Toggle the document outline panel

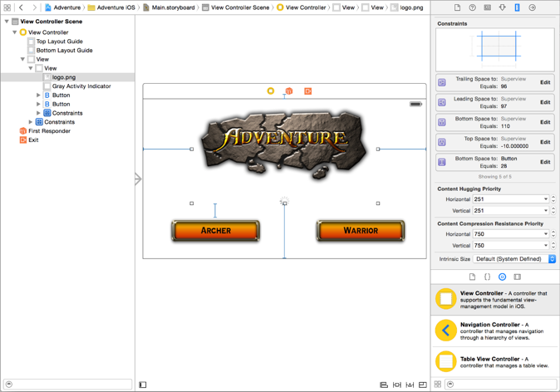143,385
